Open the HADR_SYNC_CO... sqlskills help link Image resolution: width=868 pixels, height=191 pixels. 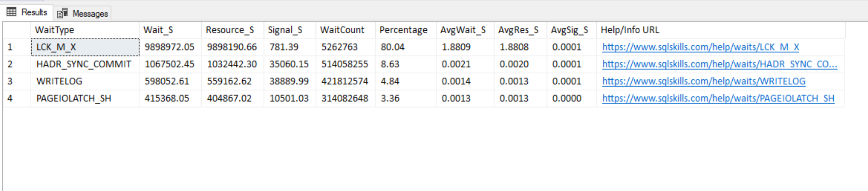pyautogui.click(x=719, y=64)
